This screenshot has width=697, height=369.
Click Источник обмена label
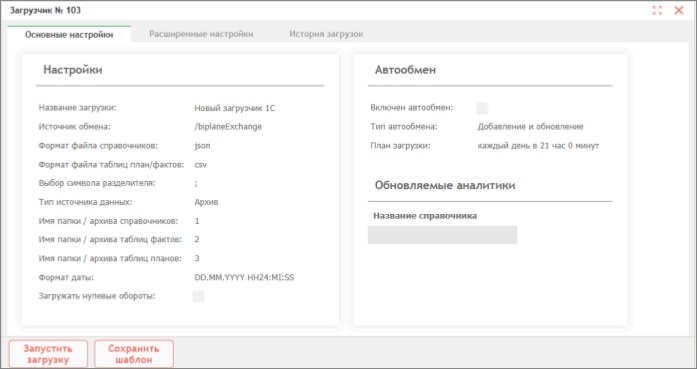pos(74,127)
